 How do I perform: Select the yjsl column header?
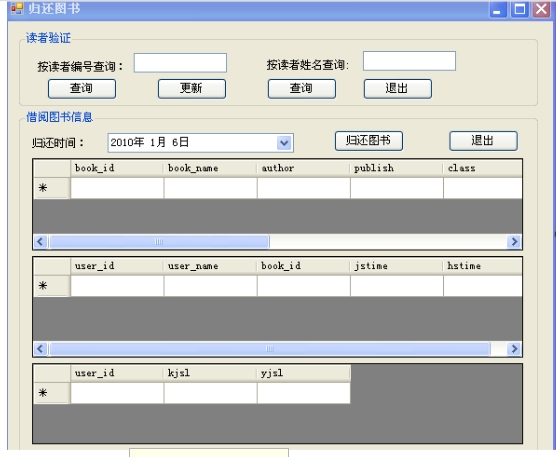(304, 373)
